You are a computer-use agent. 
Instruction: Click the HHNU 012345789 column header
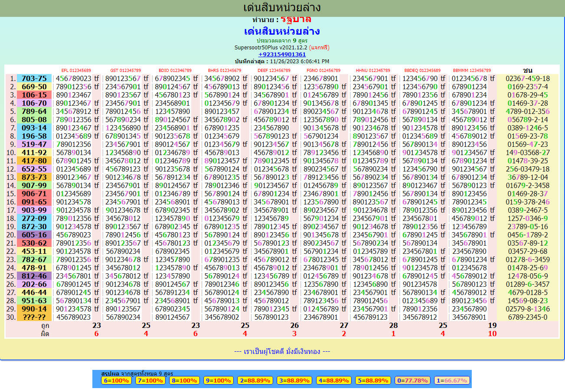(373, 70)
